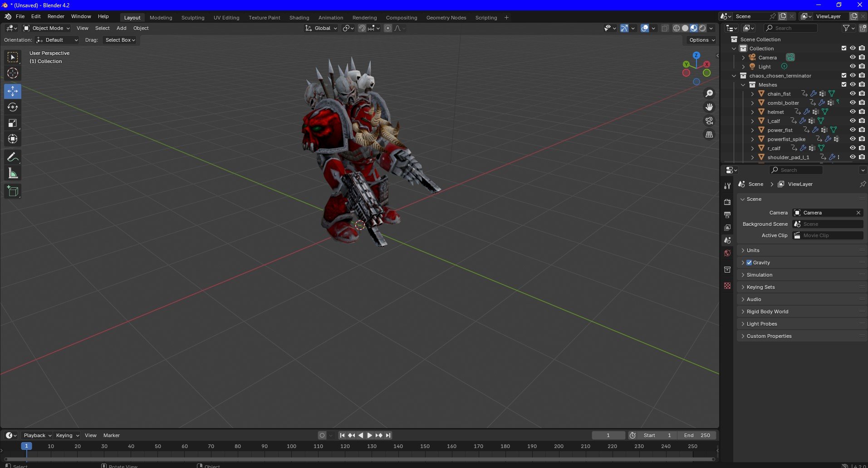This screenshot has width=868, height=468.
Task: Toggle proportional editing
Action: point(387,28)
